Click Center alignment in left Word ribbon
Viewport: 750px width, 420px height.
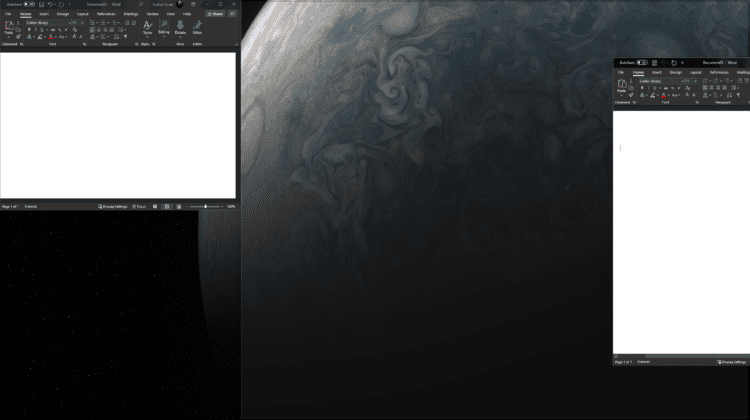(x=99, y=30)
